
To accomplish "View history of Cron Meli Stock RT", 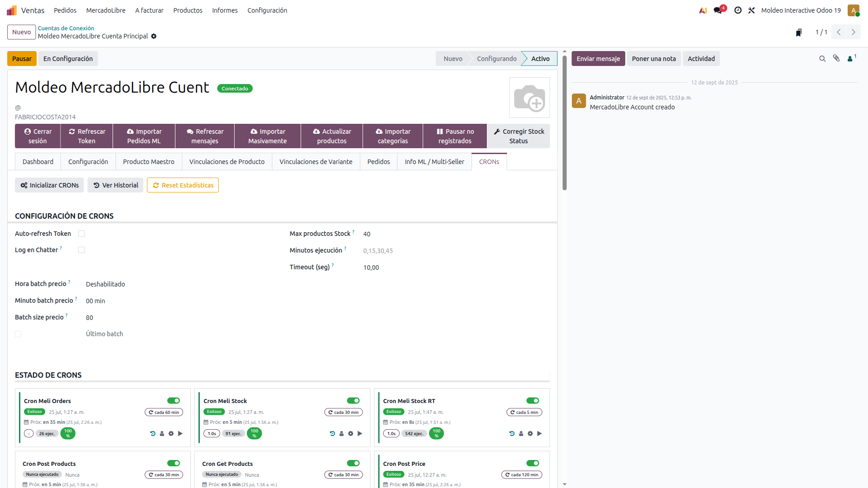I will 512,433.
